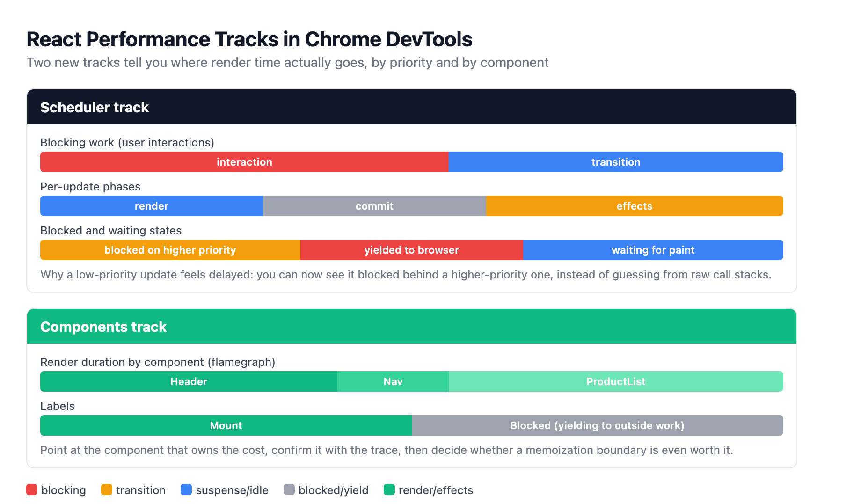Click the 'Per-update phases' label

click(x=90, y=187)
